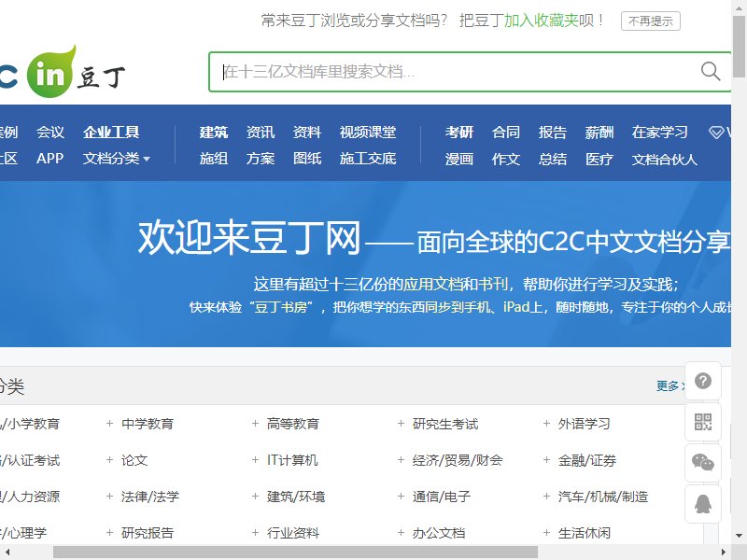The image size is (747, 560).
Task: Open the 通信/电子 category
Action: click(442, 497)
